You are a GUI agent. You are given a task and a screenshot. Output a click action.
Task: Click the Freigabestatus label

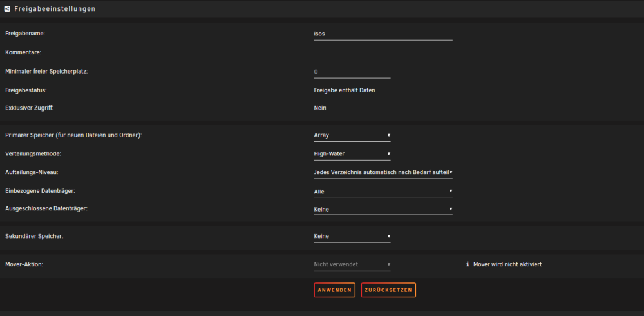26,90
